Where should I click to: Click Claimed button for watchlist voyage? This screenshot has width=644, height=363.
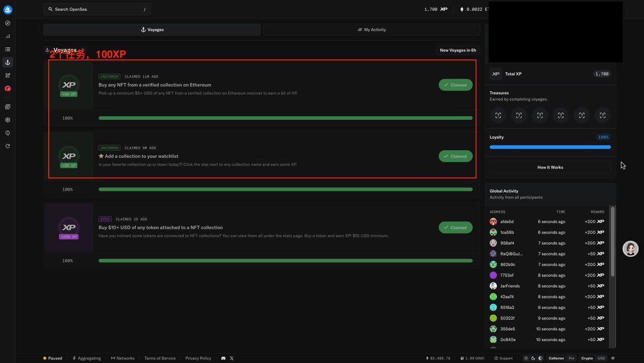tap(456, 156)
